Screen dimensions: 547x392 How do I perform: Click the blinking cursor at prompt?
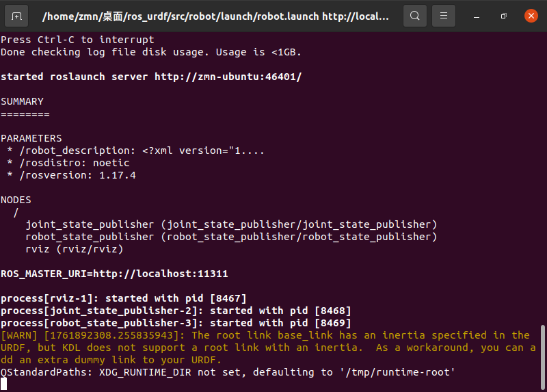pos(3,384)
